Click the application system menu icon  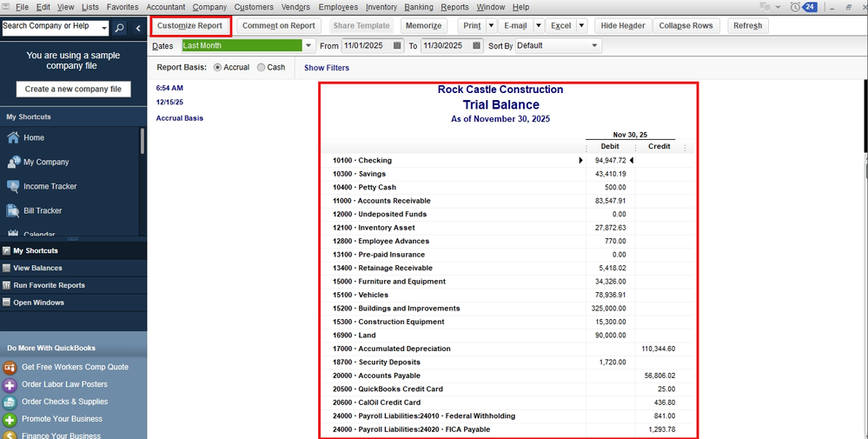pos(6,7)
